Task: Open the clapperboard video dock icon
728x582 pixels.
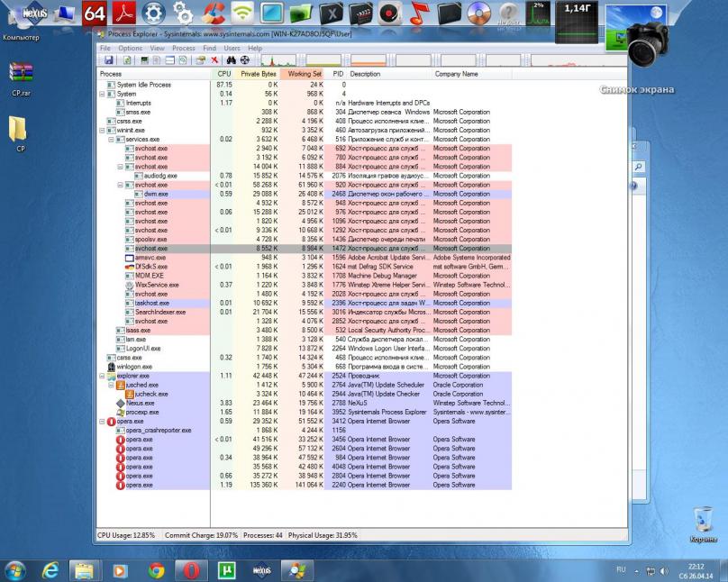Action: click(360, 14)
